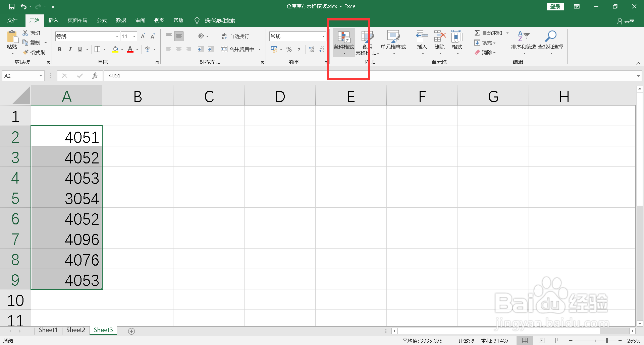The height and width of the screenshot is (345, 644).
Task: Click the Orientation text angle icon
Action: point(201,36)
